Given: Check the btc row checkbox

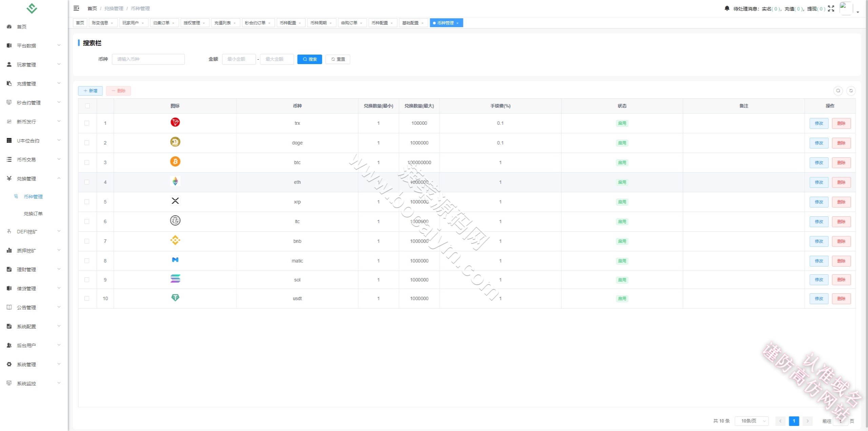Looking at the screenshot, I should 87,162.
